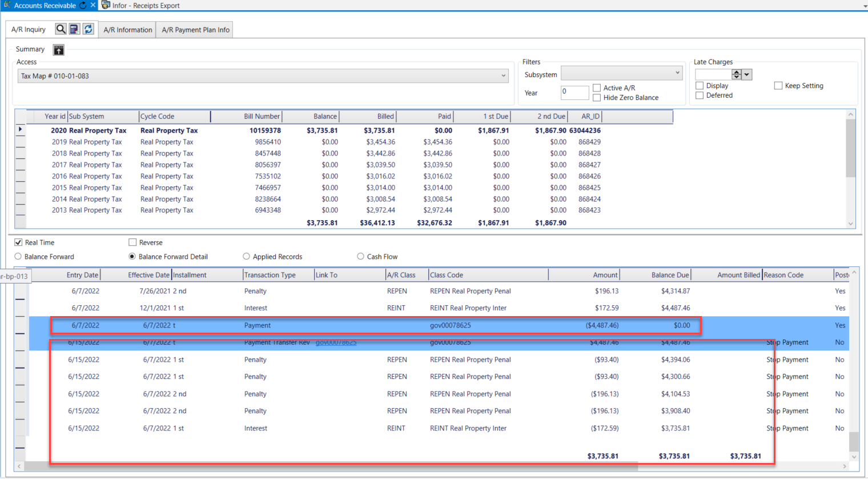Collapse the Summary section with the arrow icon
Screen dimensions: 868x479
[x=59, y=50]
